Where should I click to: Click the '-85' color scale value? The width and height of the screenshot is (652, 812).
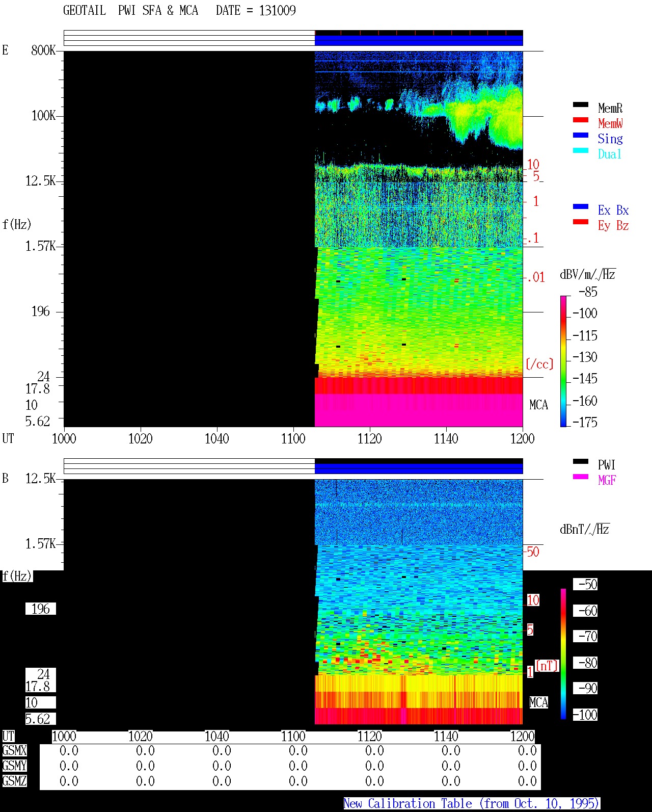(588, 292)
